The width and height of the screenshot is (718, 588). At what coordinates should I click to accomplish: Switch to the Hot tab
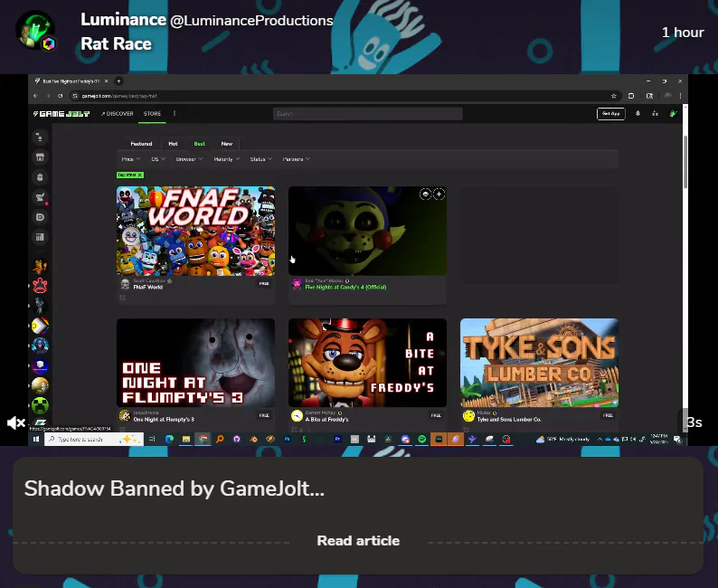click(x=173, y=144)
